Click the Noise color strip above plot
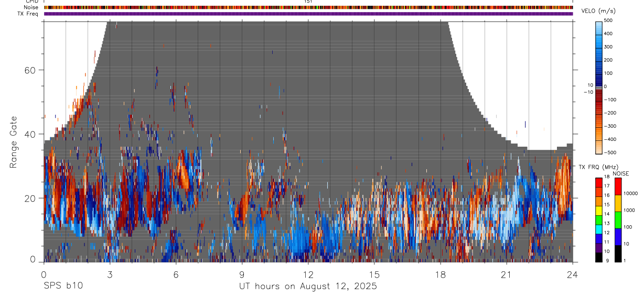The image size is (644, 297). pyautogui.click(x=308, y=7)
